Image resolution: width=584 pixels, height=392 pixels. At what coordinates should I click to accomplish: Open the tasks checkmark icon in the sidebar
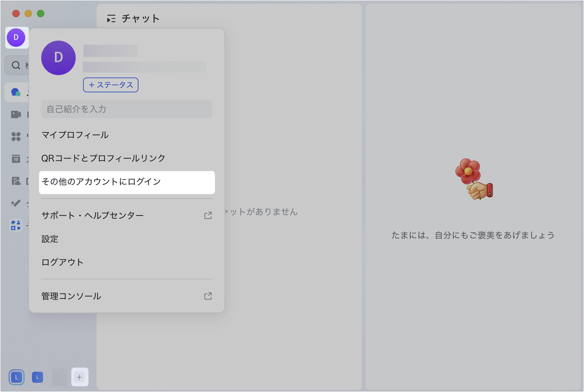click(16, 203)
